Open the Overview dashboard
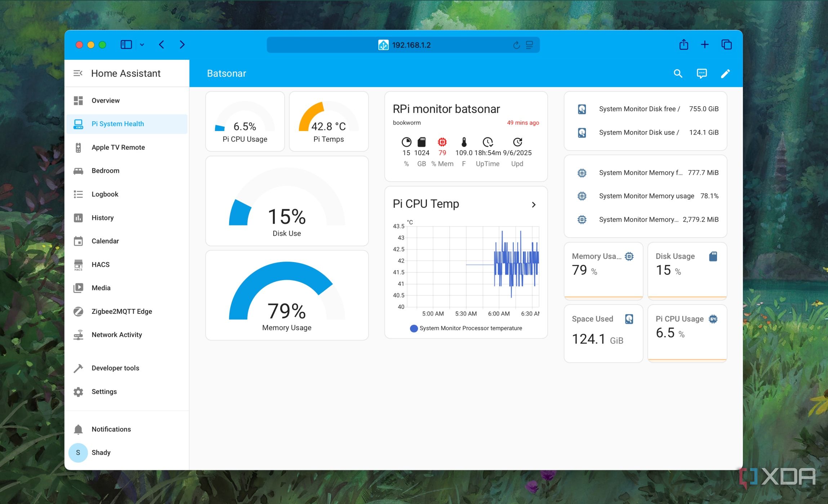Viewport: 828px width, 504px height. click(127, 100)
